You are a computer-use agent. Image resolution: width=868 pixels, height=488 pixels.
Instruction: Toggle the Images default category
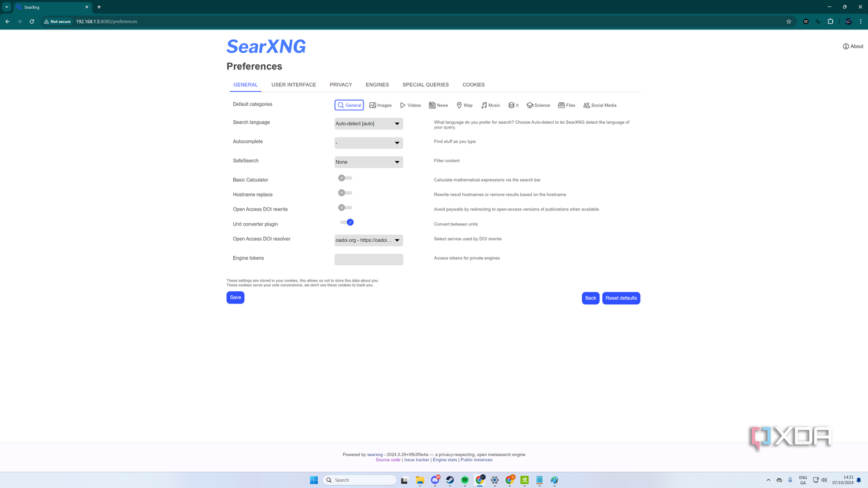pos(380,105)
